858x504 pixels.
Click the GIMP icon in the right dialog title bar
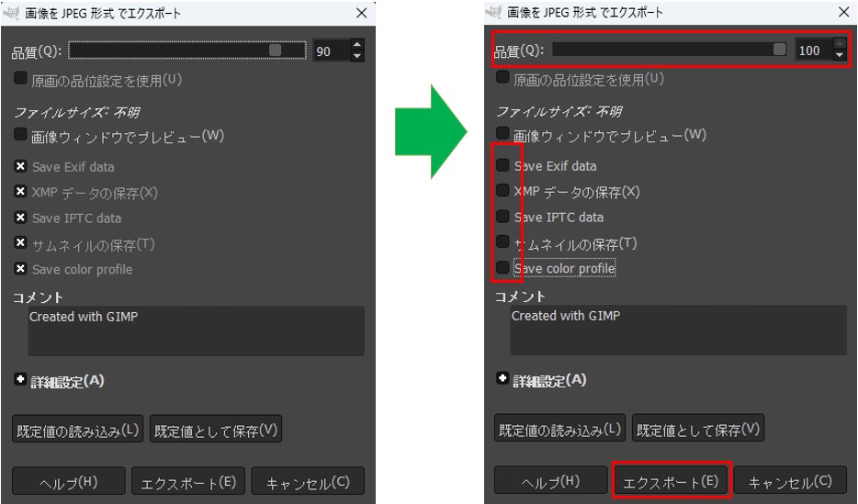493,12
